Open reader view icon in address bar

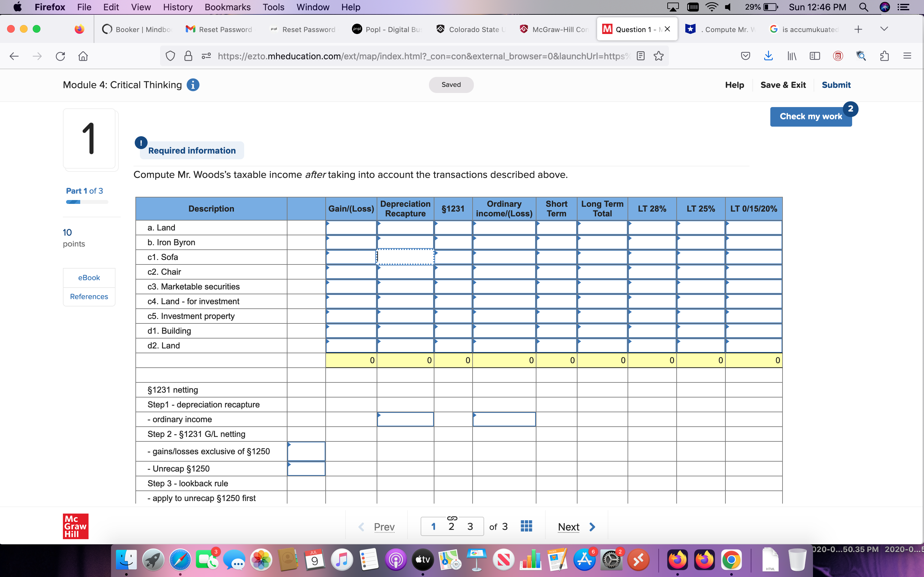point(641,56)
